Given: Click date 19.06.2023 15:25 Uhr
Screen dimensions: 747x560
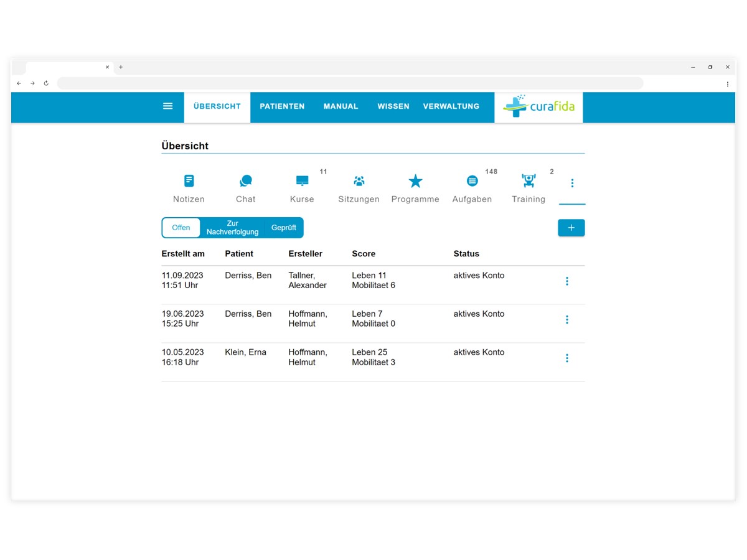Looking at the screenshot, I should (182, 319).
